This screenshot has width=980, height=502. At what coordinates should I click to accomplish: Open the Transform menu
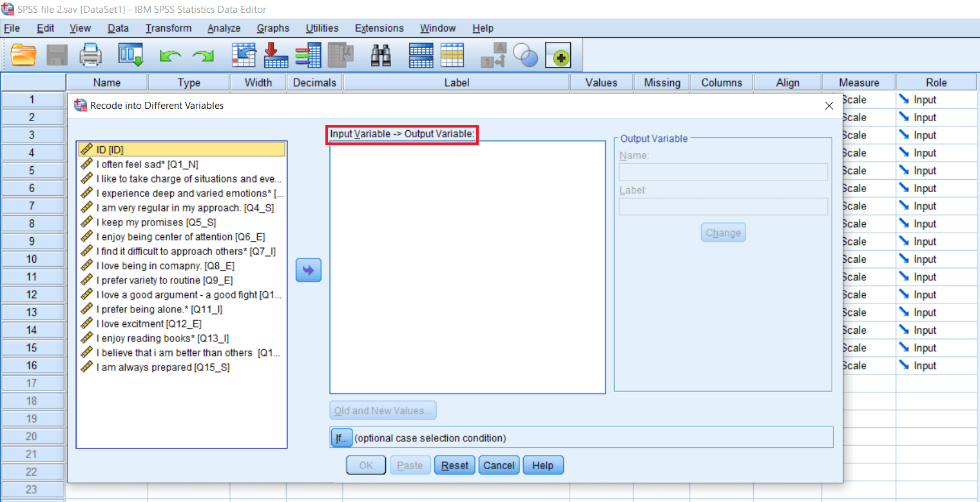(168, 28)
